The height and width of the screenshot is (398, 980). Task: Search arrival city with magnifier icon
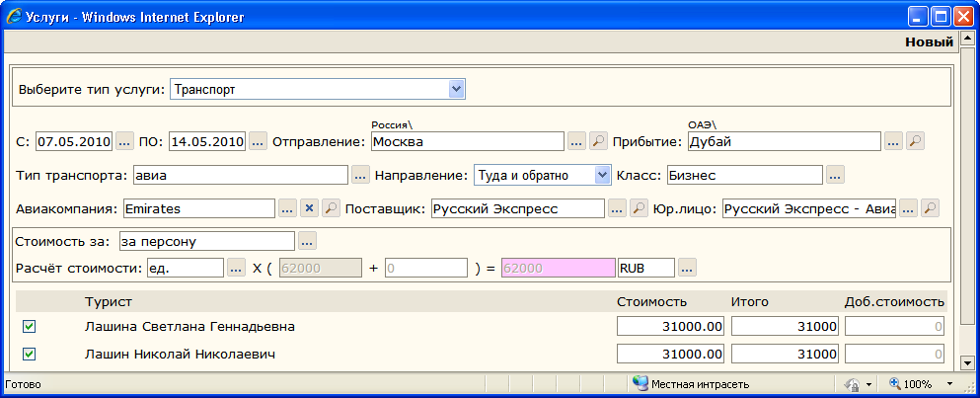(x=915, y=141)
